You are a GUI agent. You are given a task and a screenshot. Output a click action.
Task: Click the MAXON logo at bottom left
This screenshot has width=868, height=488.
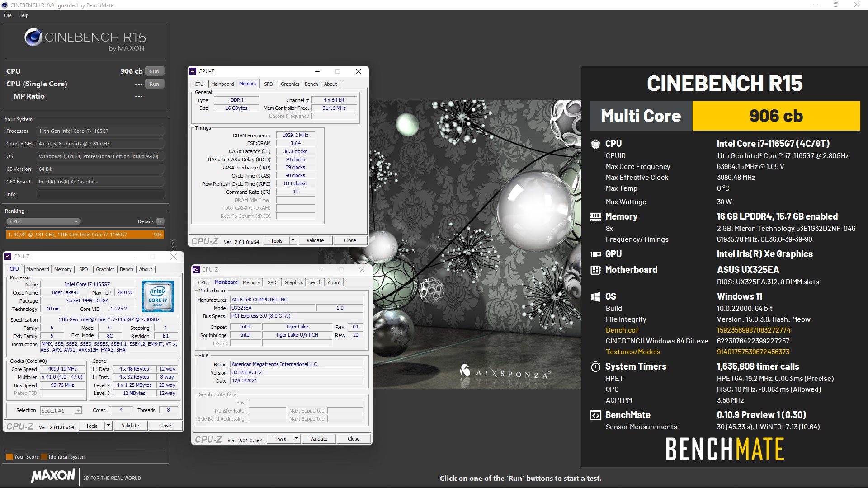coord(53,475)
